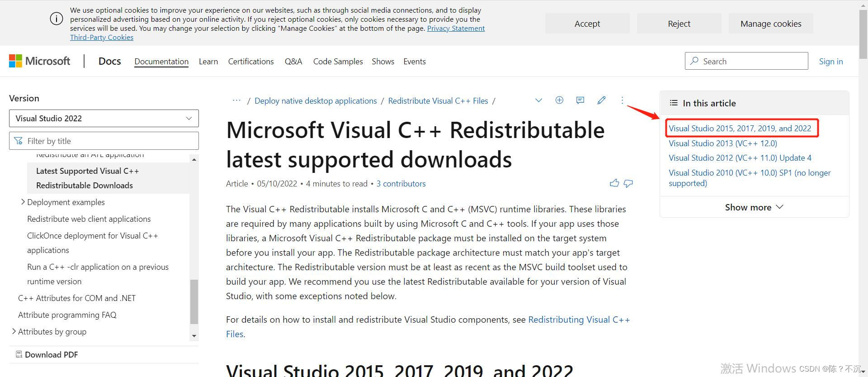868x377 pixels.
Task: Open the Shows menu item
Action: point(383,61)
